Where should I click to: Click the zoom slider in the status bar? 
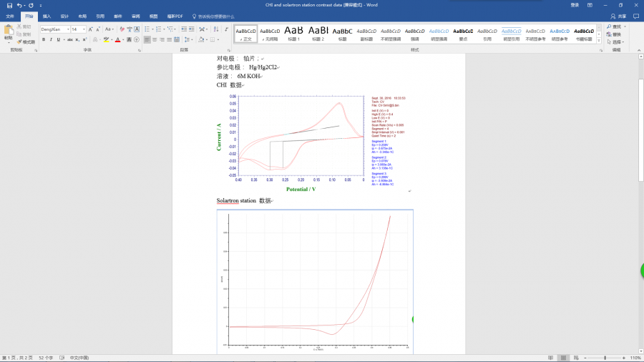point(605,358)
